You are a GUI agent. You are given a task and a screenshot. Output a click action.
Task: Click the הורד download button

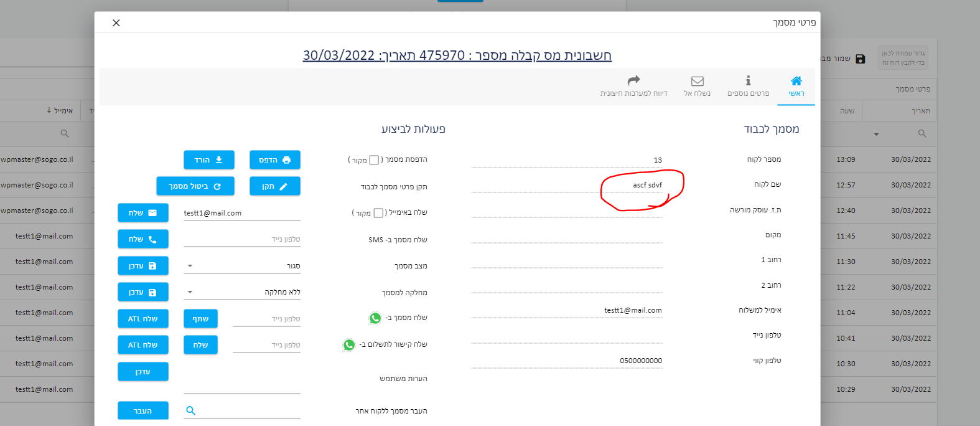[x=209, y=160]
